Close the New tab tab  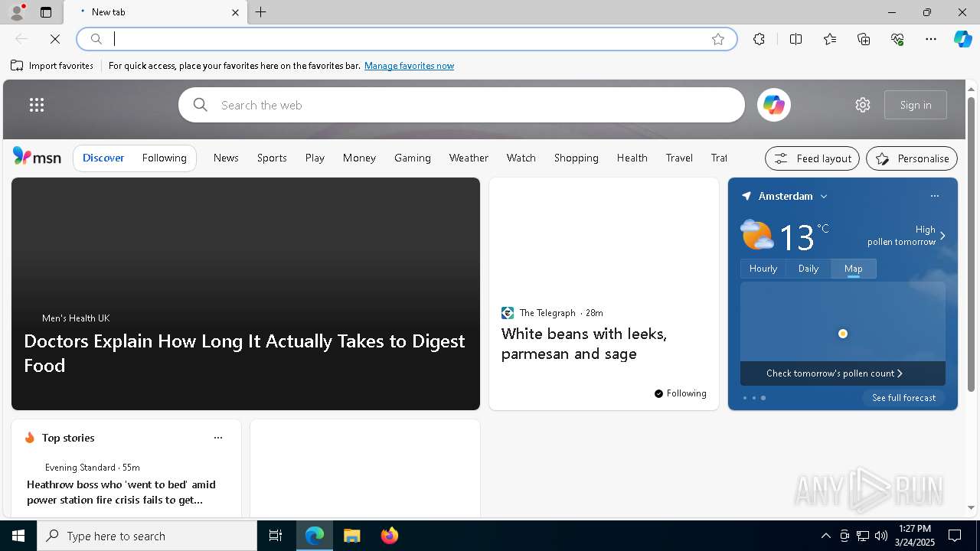[x=235, y=12]
